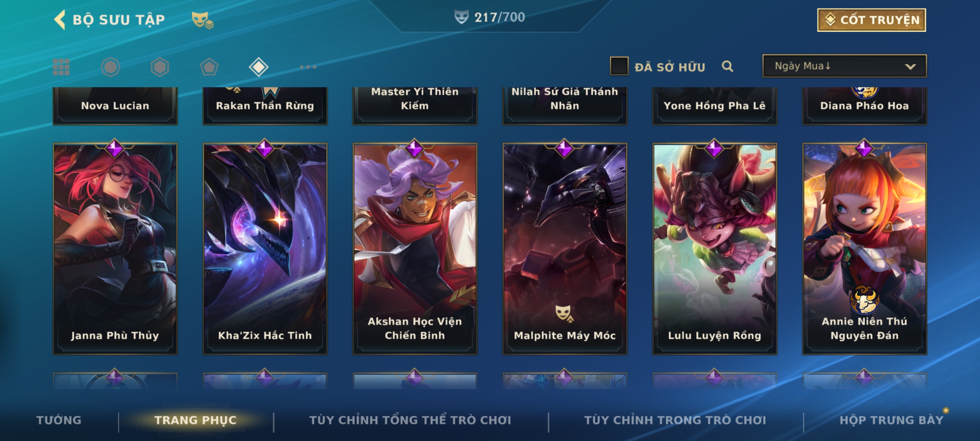Toggle the Đã Sở Hữu checkbox
The height and width of the screenshot is (441, 980).
pyautogui.click(x=619, y=66)
